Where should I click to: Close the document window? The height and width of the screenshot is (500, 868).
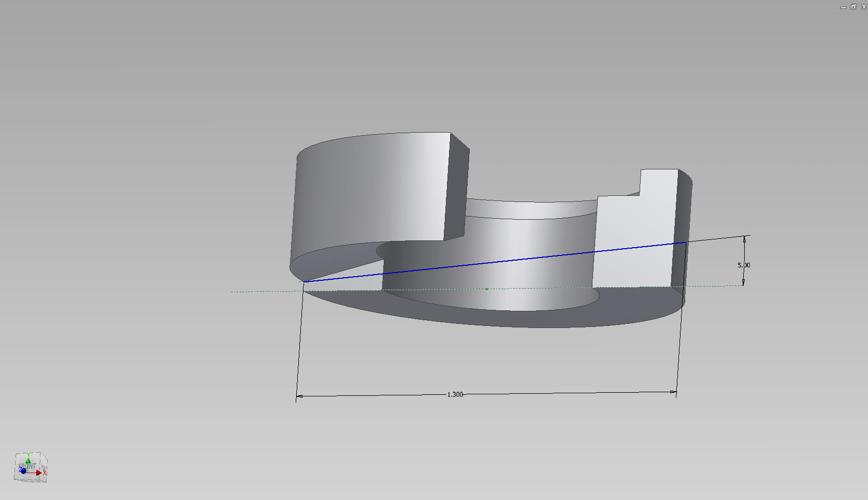tap(863, 7)
